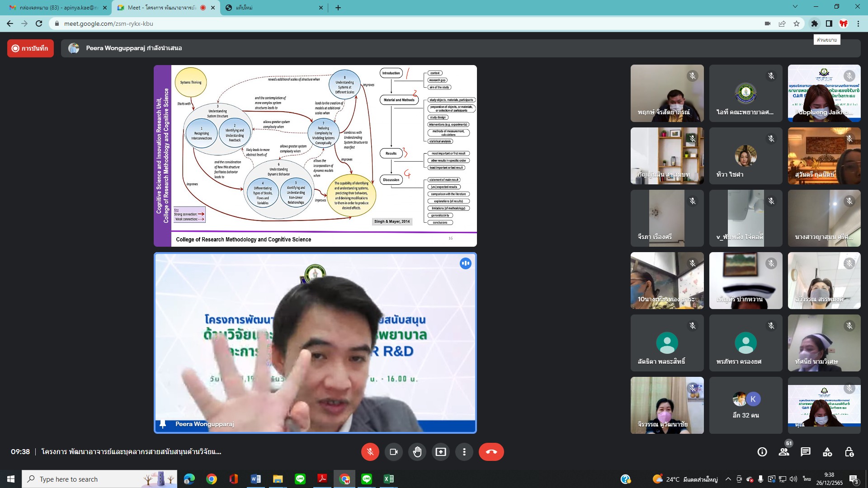Open Windows Start menu
Screen dimensions: 868x488
(x=11, y=479)
